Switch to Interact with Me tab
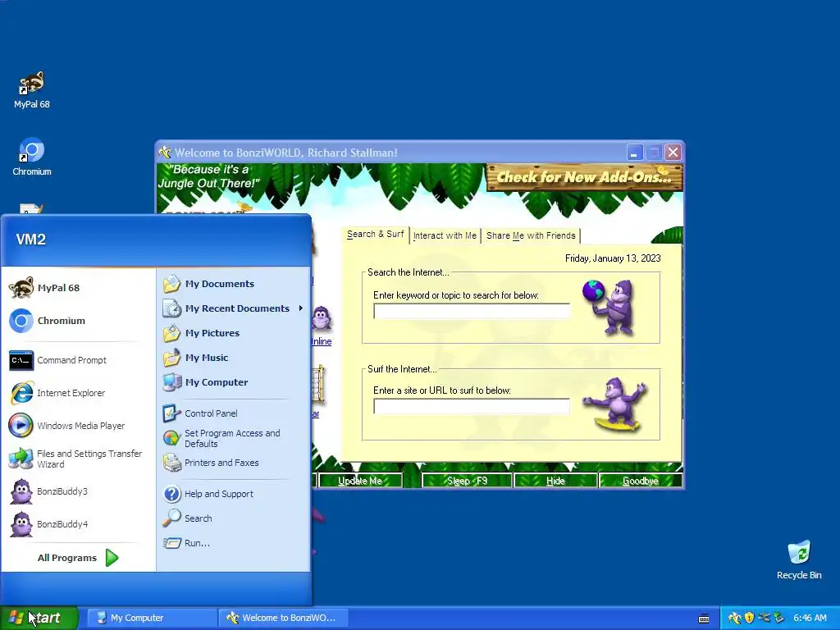This screenshot has height=630, width=840. [x=445, y=235]
